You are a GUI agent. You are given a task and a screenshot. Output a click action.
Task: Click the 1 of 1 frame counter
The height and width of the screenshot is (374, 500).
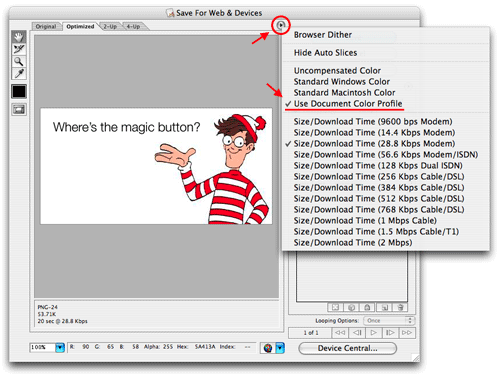point(311,333)
